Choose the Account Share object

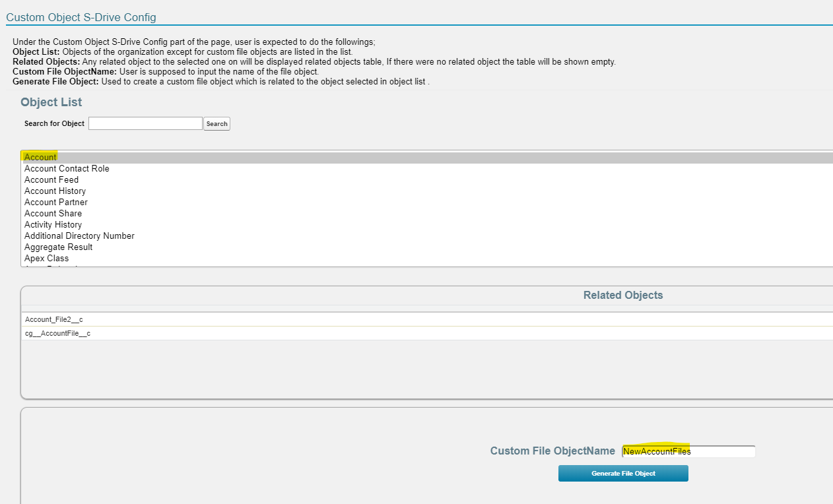[x=53, y=214]
